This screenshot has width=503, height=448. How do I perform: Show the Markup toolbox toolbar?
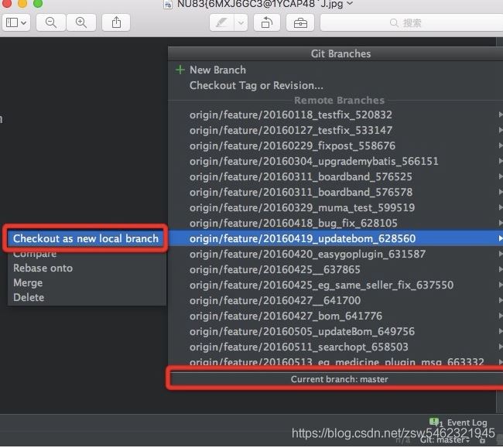coord(300,22)
